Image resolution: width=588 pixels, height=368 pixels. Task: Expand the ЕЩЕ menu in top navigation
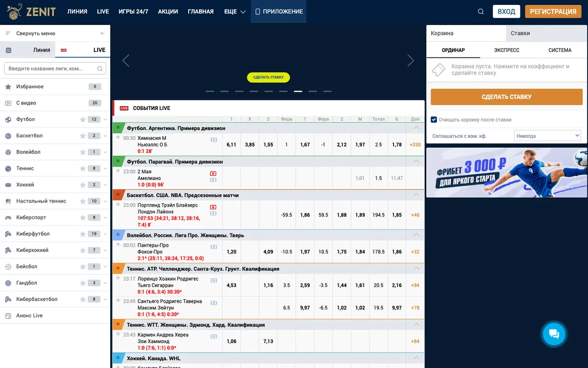tap(235, 12)
